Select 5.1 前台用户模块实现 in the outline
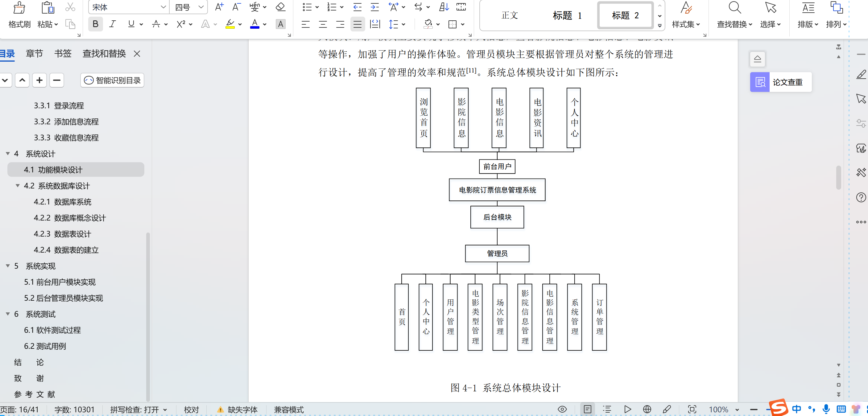 pyautogui.click(x=60, y=282)
